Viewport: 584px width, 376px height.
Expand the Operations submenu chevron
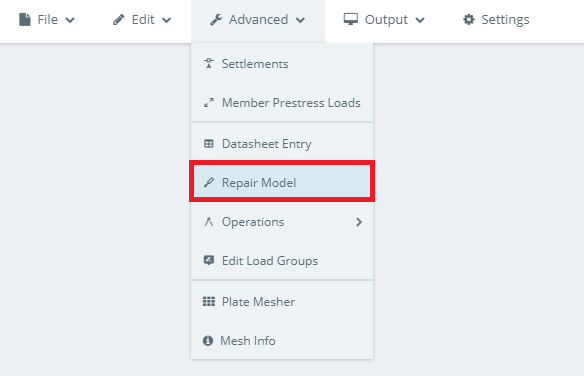359,222
